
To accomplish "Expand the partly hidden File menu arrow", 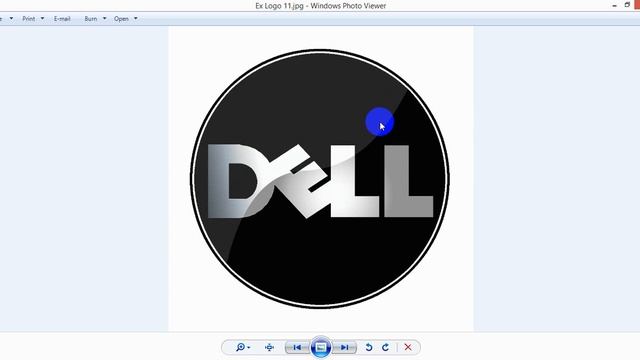I will click(x=11, y=19).
